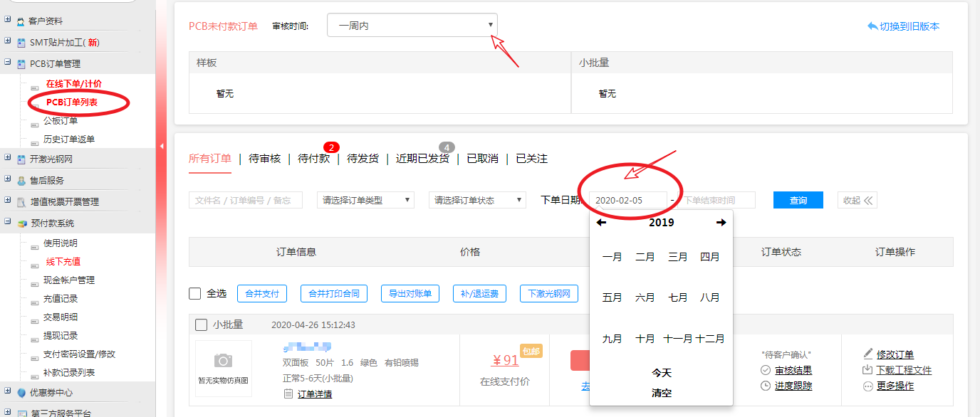Open the 请选择订单类型 dropdown
The image size is (980, 417).
365,200
